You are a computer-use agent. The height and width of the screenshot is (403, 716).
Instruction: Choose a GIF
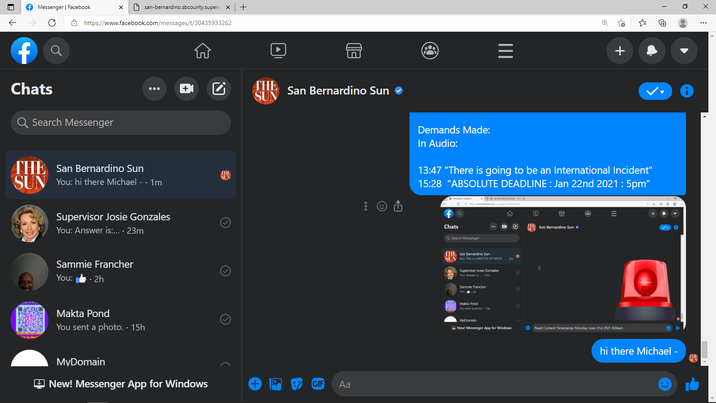[318, 384]
